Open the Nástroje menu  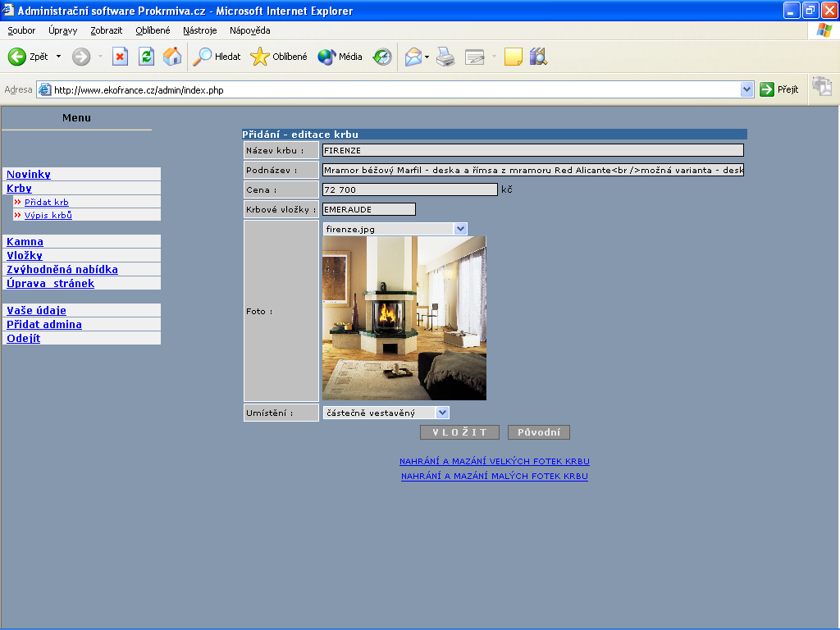(x=200, y=30)
